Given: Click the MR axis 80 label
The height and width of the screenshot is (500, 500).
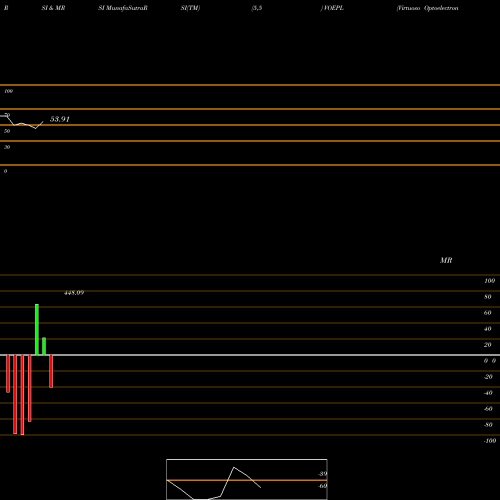Looking at the screenshot, I should click(488, 297).
